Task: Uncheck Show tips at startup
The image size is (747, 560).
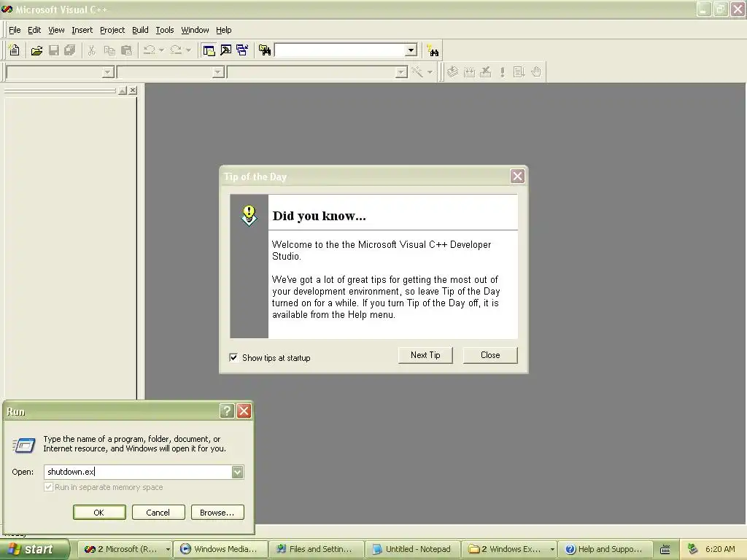Action: (234, 357)
